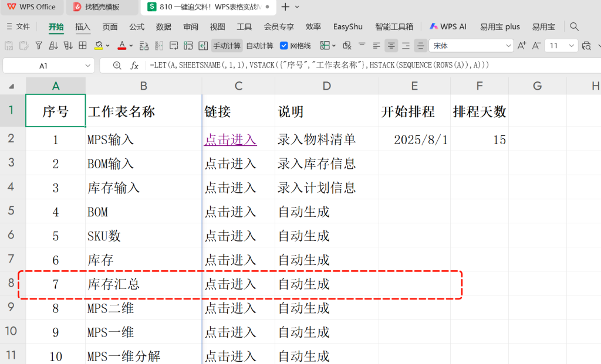This screenshot has width=601, height=364.
Task: Click the fx insert function icon
Action: 134,66
